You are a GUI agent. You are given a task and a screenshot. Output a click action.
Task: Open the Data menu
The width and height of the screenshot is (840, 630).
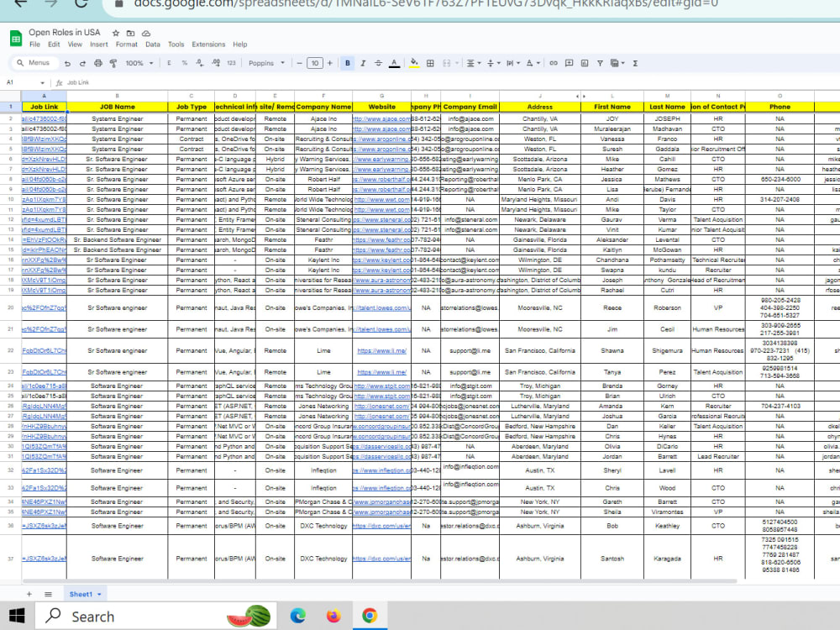click(153, 45)
